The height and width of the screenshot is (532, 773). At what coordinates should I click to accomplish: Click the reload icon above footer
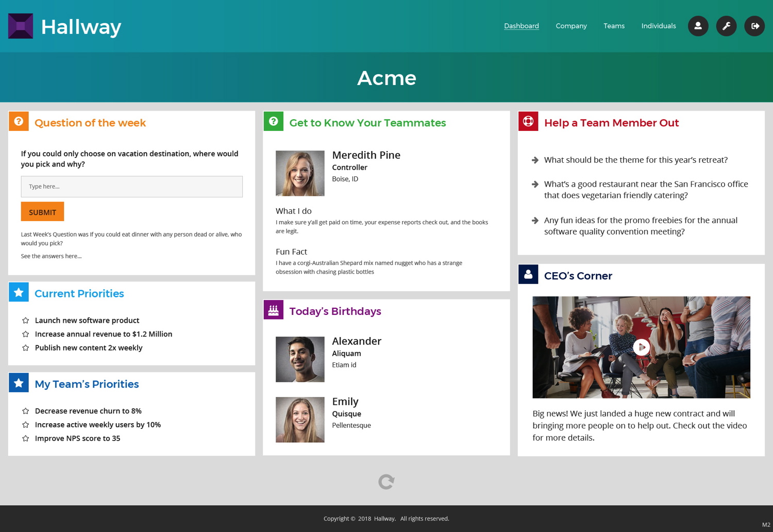coord(386,481)
